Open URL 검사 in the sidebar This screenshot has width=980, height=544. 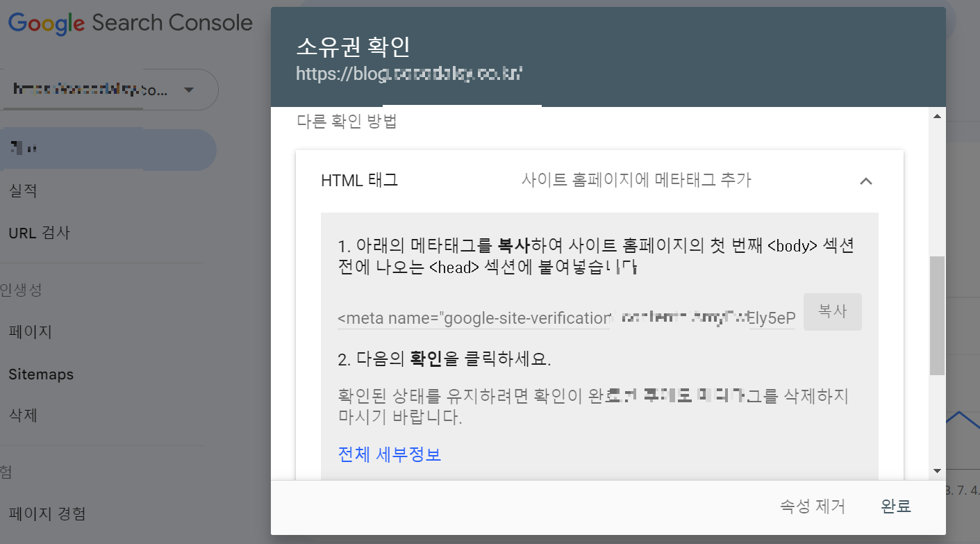[x=39, y=233]
